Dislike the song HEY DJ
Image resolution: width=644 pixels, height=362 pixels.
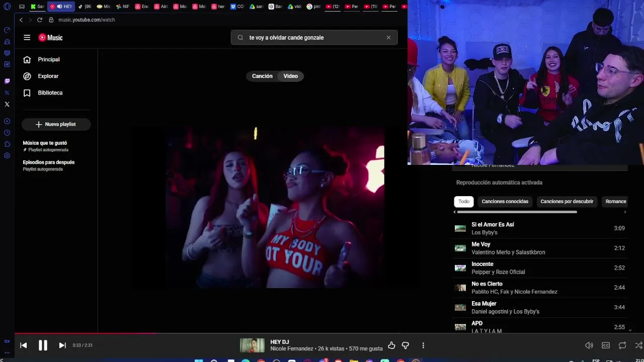pyautogui.click(x=406, y=345)
